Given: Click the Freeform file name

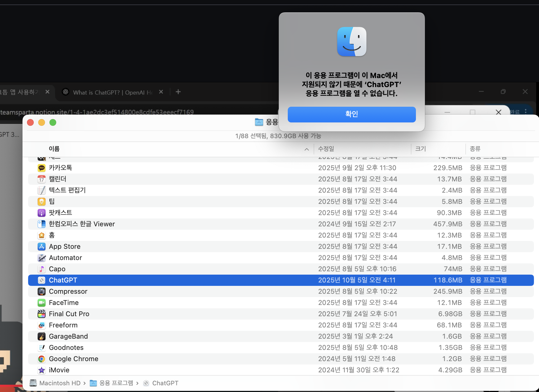Looking at the screenshot, I should [63, 325].
